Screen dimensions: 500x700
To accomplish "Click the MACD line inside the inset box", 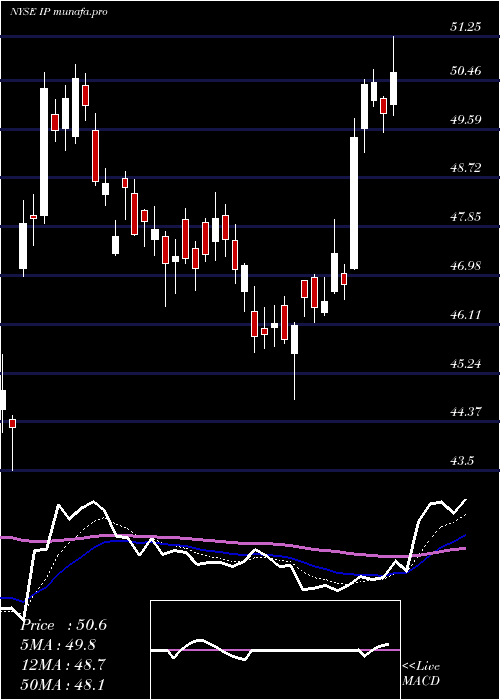I will pos(270,650).
